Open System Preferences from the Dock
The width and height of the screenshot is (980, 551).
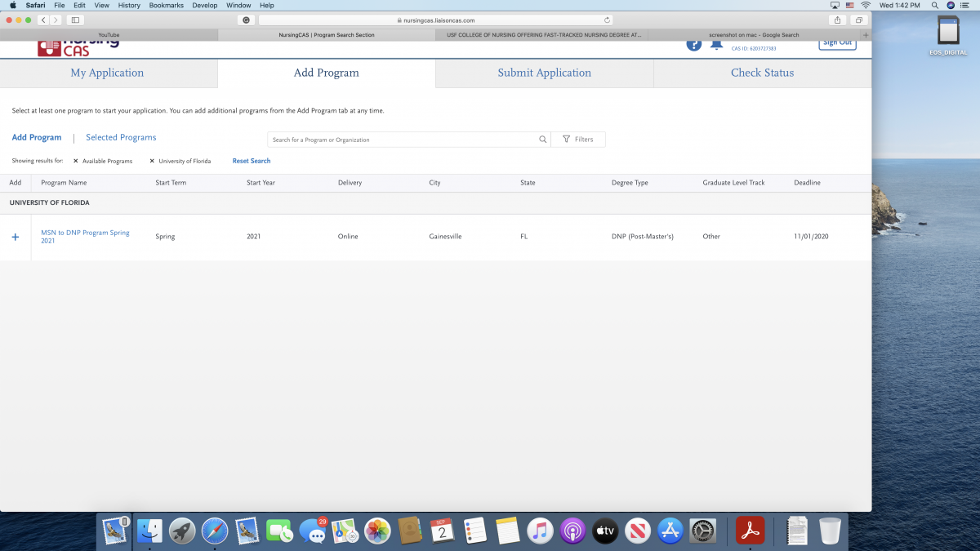(x=702, y=531)
